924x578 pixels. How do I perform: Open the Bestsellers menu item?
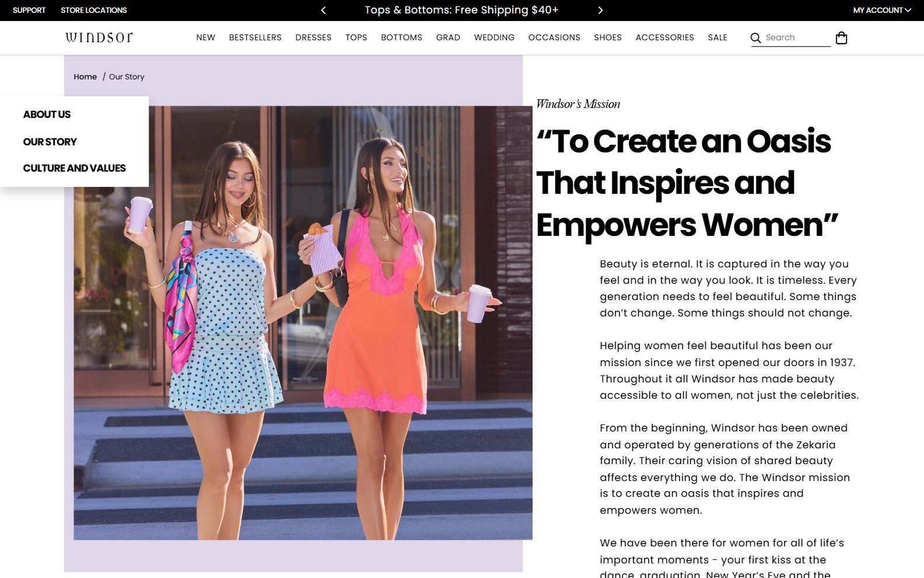(x=256, y=37)
